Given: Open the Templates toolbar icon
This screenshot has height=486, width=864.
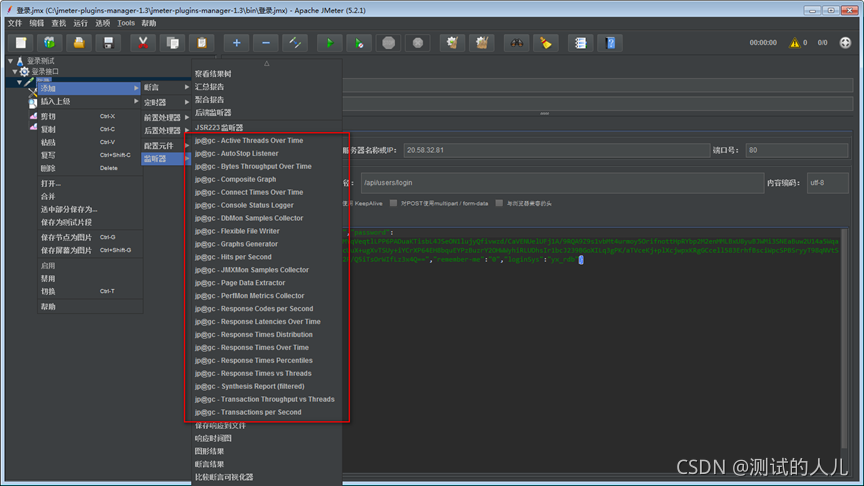Looking at the screenshot, I should [50, 43].
